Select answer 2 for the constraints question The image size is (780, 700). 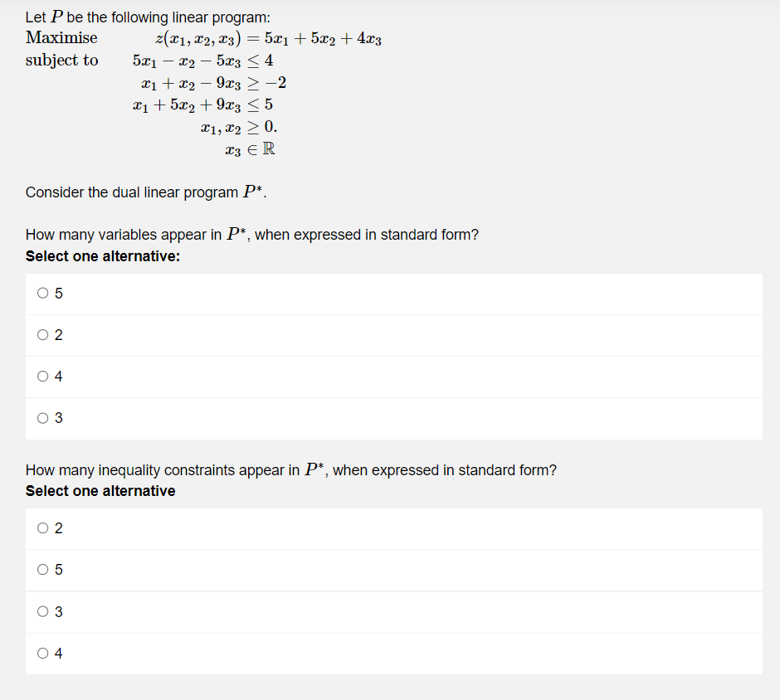tap(42, 528)
